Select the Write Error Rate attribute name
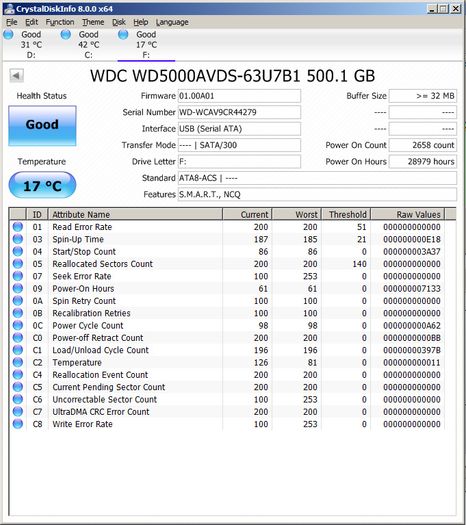The height and width of the screenshot is (525, 466). [x=82, y=424]
